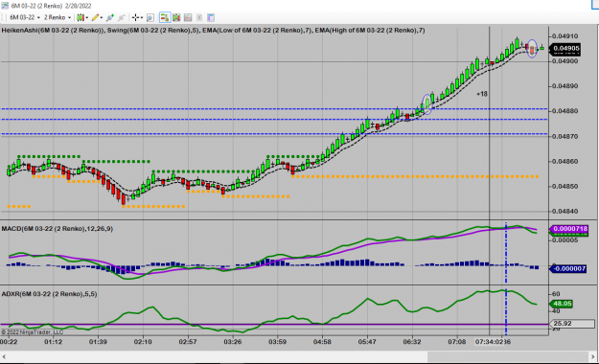
Task: Click the HeikenAshi indicator label text
Action: (x=53, y=31)
